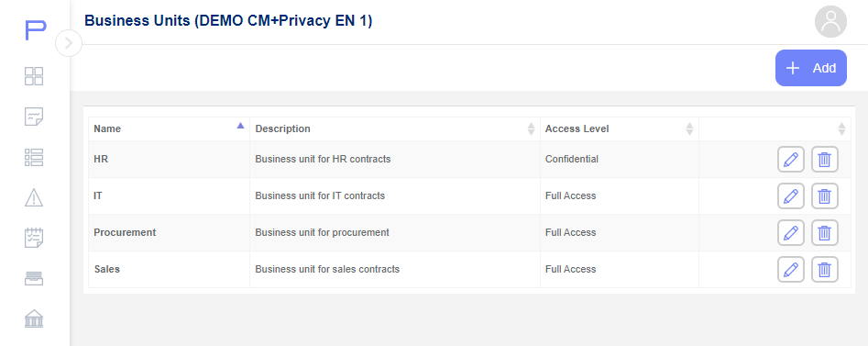Click the Add button

pos(810,68)
